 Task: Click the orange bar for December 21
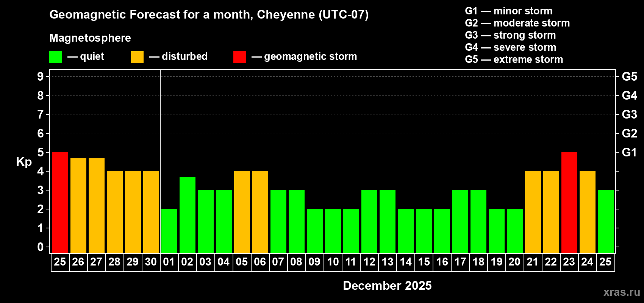(x=533, y=212)
